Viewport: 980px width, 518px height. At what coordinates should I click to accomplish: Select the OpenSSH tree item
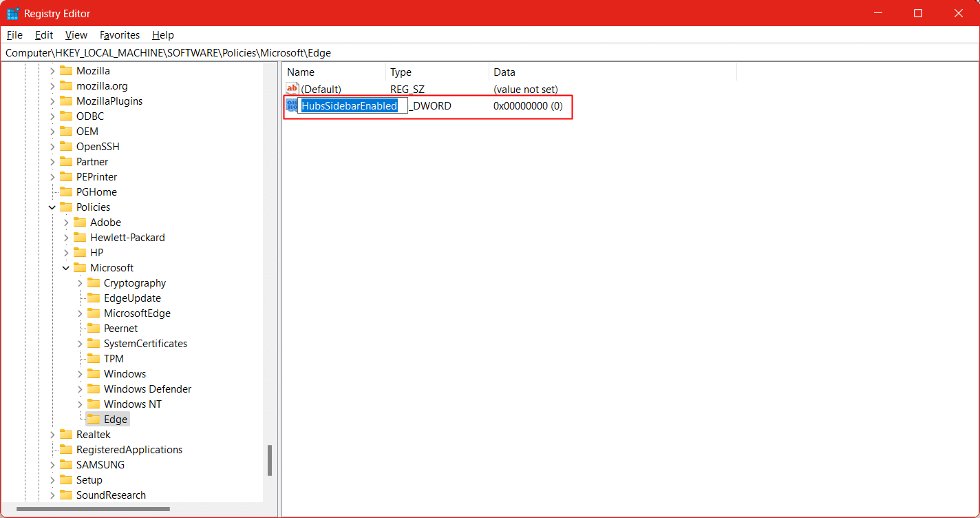98,147
